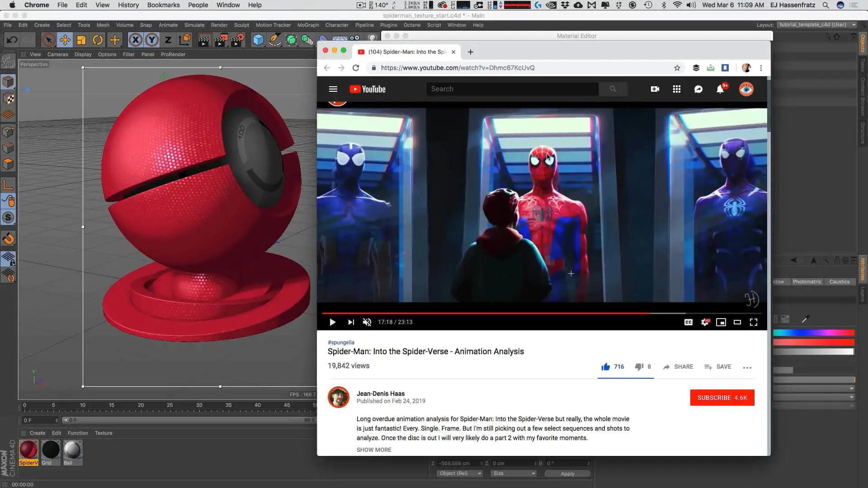
Task: Open the Size mode dropdown
Action: (514, 473)
